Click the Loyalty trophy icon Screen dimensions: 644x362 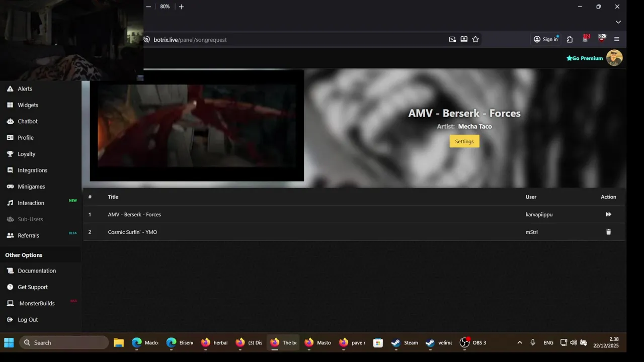10,154
